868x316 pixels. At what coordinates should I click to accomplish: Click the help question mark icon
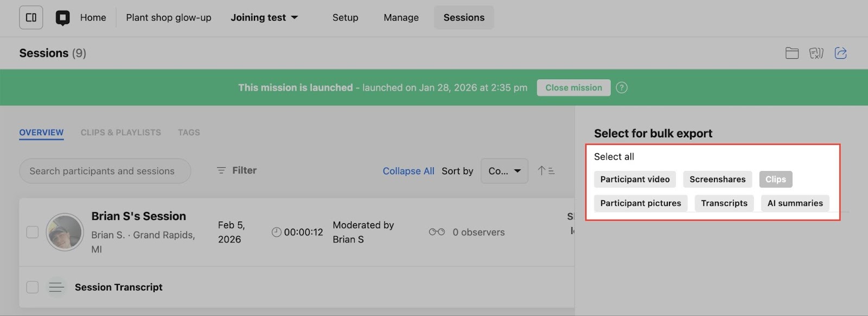pos(622,87)
